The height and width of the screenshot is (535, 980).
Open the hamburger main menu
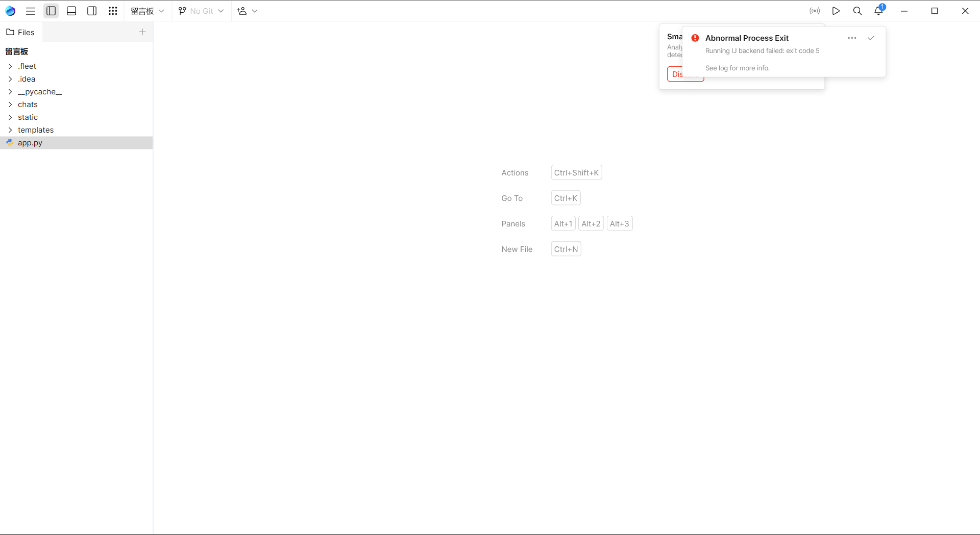(31, 11)
